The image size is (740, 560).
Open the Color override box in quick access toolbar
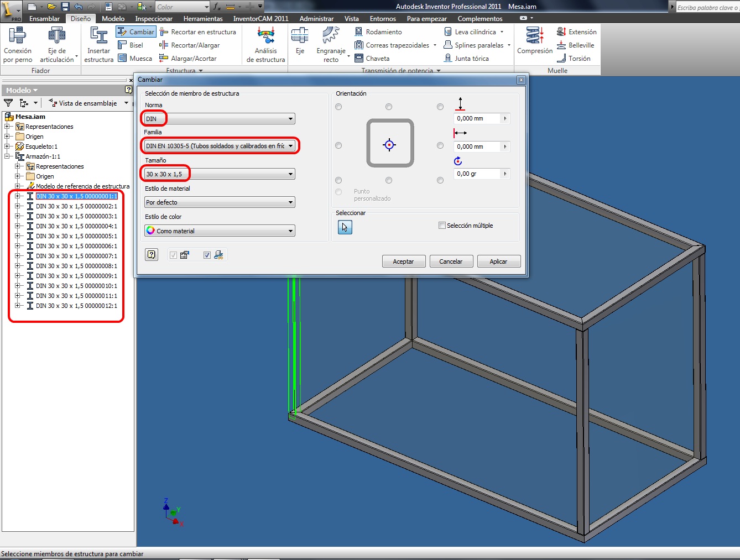182,7
